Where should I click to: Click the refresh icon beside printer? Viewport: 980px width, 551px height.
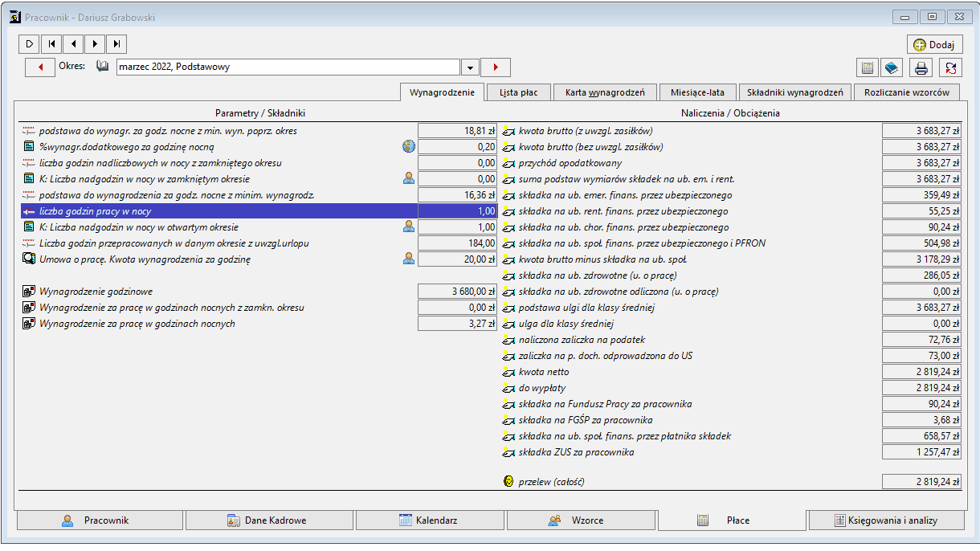point(951,68)
